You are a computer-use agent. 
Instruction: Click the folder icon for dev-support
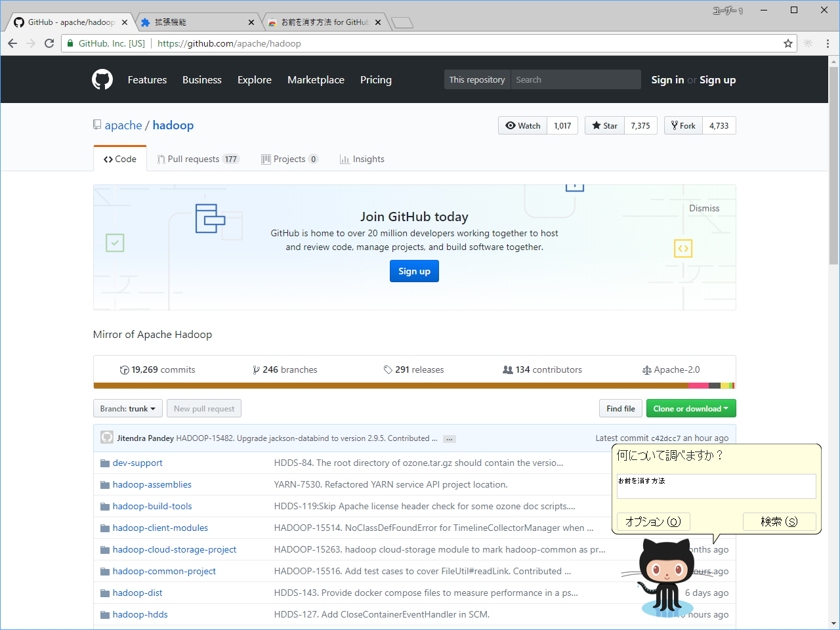[x=105, y=463]
